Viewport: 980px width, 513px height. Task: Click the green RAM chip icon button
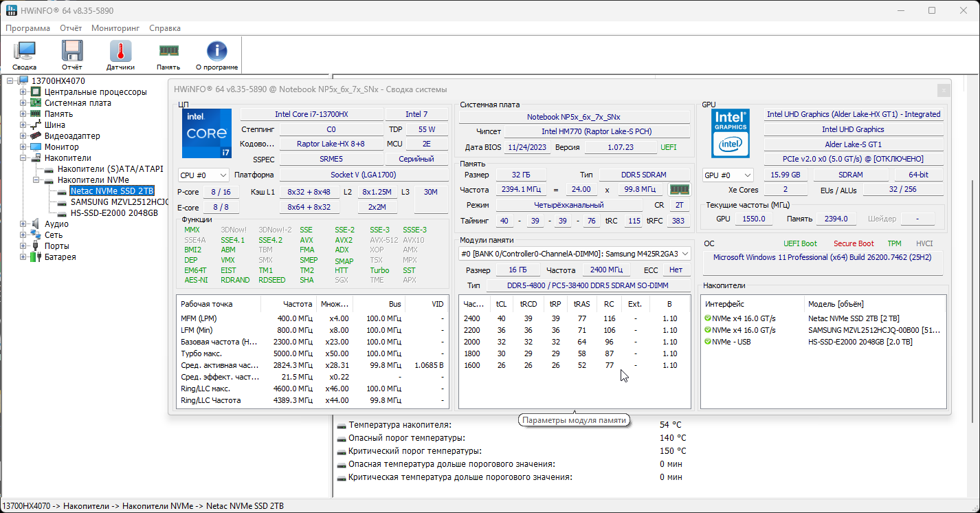coord(679,189)
